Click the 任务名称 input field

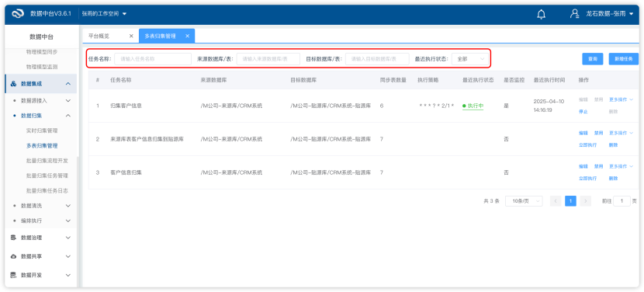[x=153, y=59]
